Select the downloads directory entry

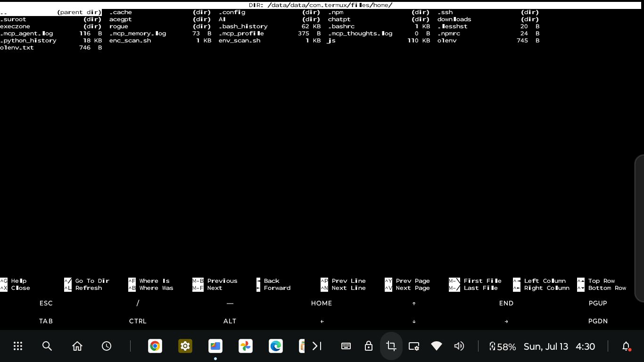coord(454,19)
